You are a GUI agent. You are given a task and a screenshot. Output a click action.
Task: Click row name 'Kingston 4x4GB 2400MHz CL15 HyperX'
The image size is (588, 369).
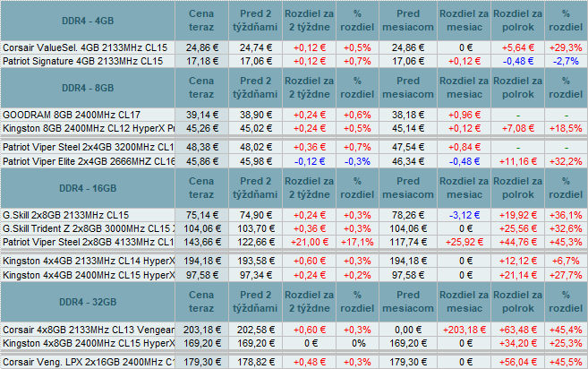(89, 275)
